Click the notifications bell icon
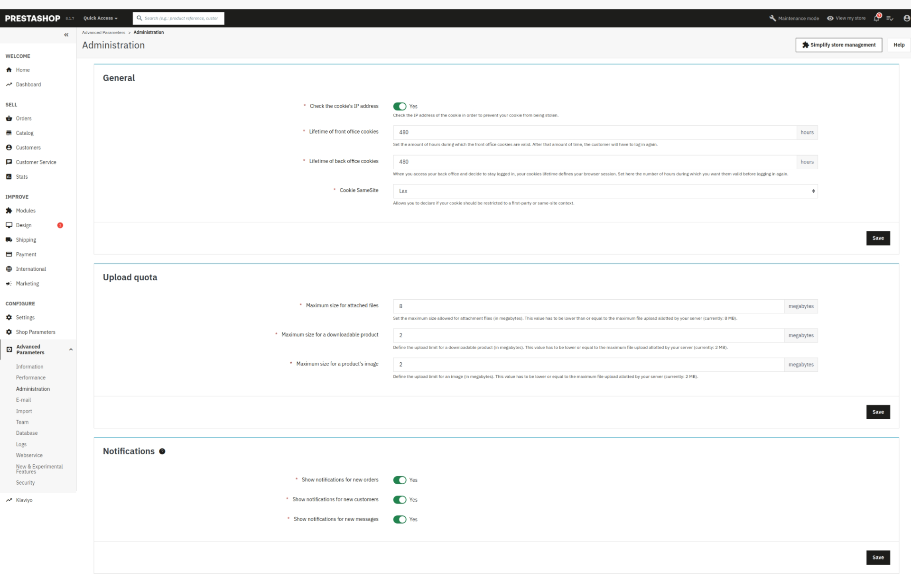The height and width of the screenshot is (588, 911). [876, 18]
